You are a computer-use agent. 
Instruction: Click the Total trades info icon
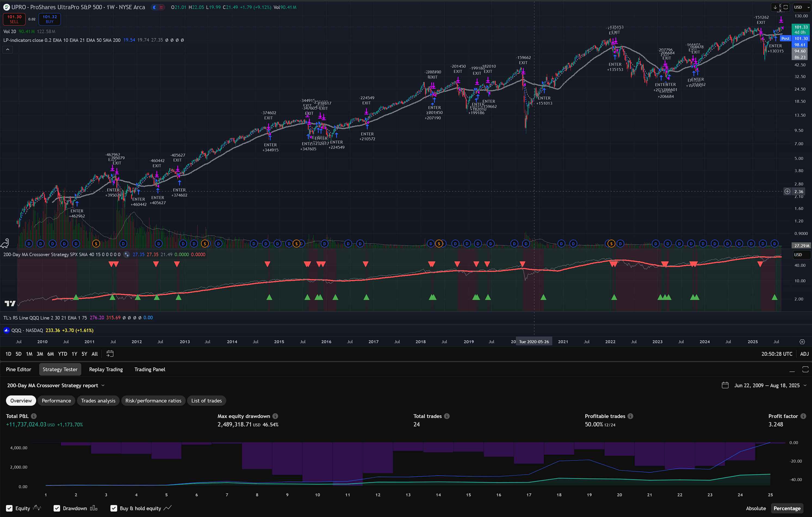click(x=447, y=416)
